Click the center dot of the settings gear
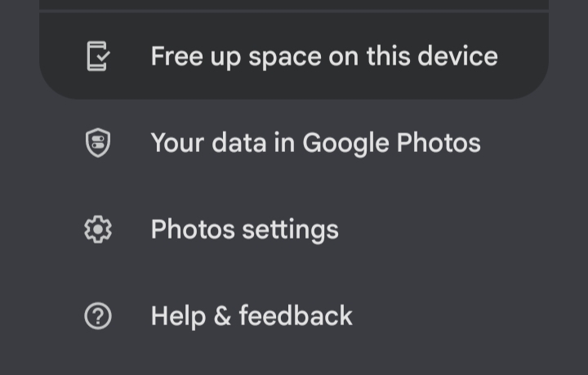 (x=98, y=229)
